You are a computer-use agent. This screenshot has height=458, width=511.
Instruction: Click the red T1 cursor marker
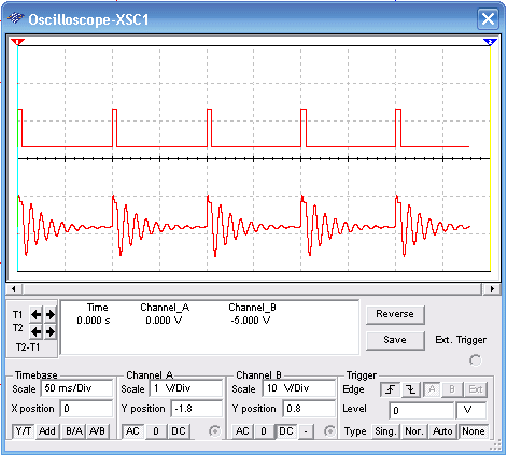pos(18,42)
